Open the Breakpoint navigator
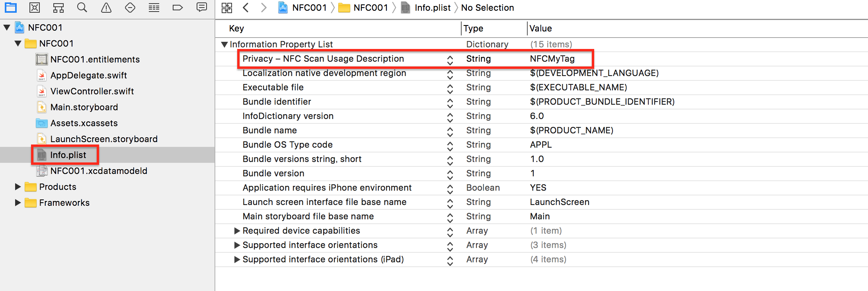Image resolution: width=868 pixels, height=291 pixels. (178, 8)
